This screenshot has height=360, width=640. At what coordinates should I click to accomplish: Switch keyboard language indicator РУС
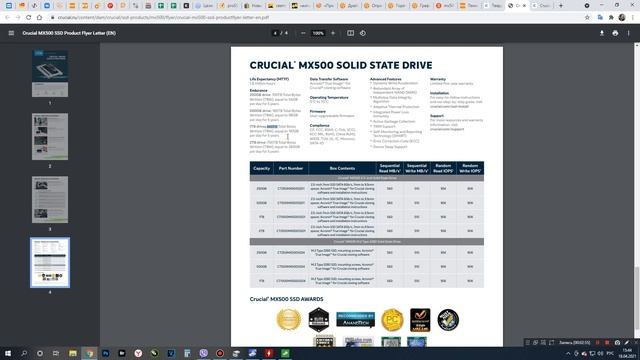click(x=610, y=353)
